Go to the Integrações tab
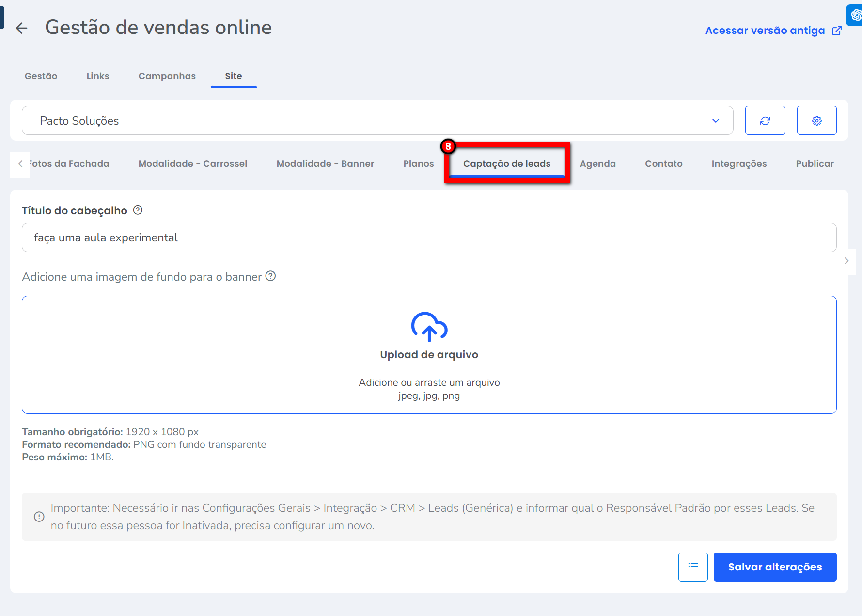 (739, 164)
